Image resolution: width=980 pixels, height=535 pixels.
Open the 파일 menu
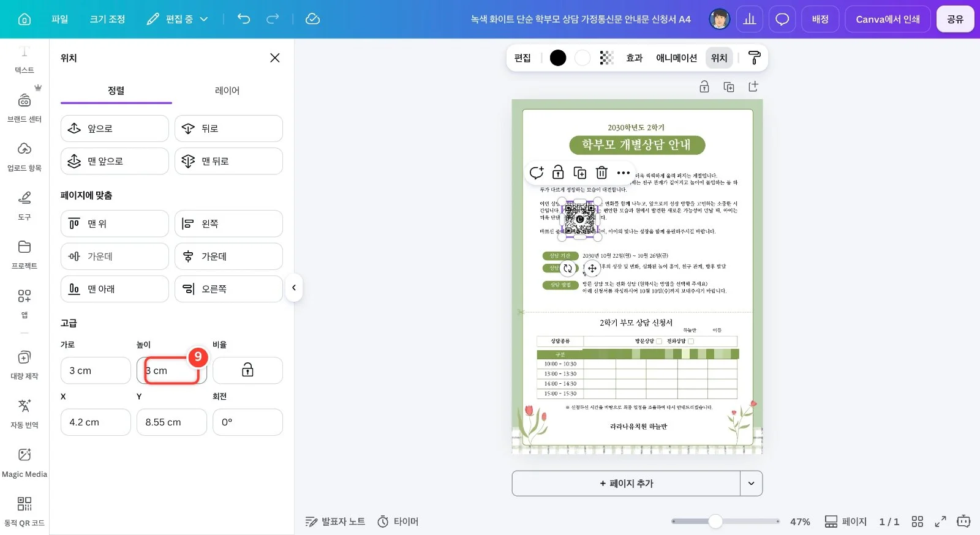[60, 19]
